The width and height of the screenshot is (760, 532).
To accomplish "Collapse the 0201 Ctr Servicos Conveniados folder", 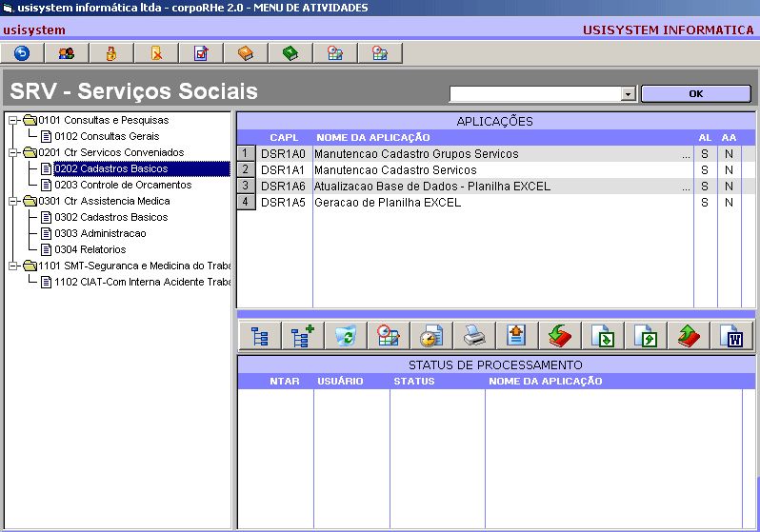I will point(13,152).
